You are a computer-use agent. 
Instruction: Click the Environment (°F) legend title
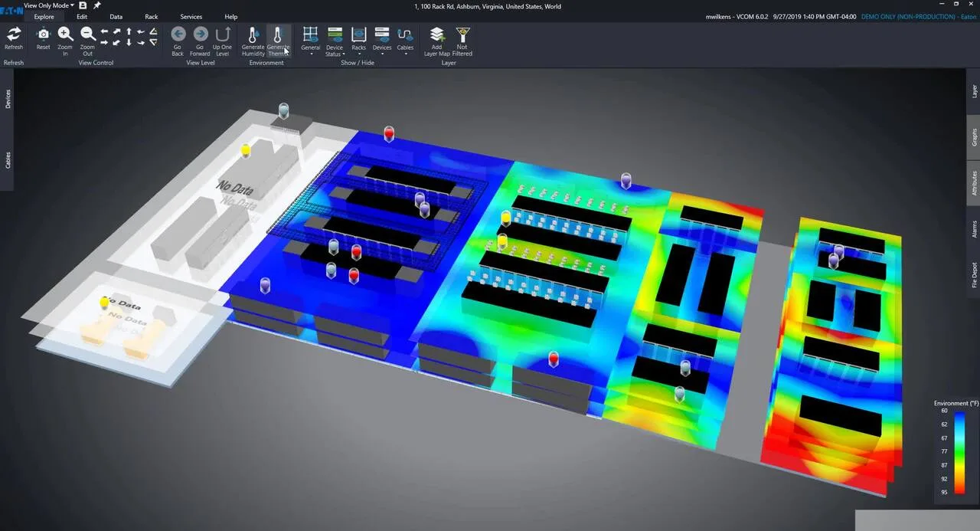pos(955,402)
